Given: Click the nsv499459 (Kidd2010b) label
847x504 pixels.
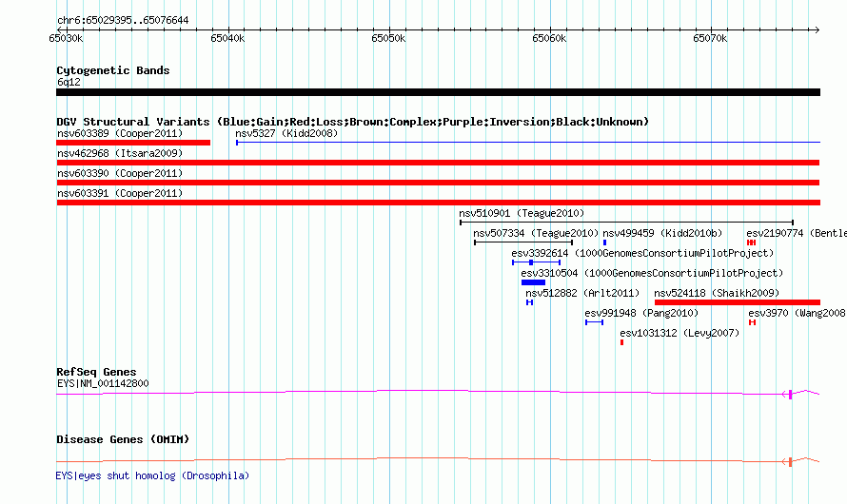Looking at the screenshot, I should (x=662, y=233).
